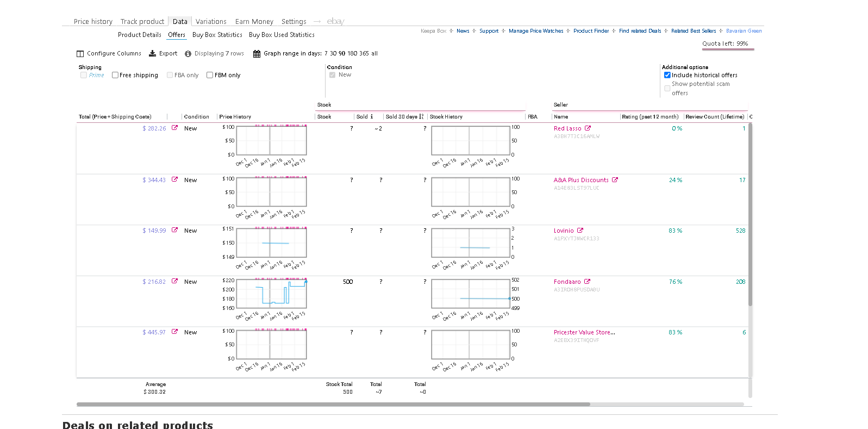This screenshot has height=429, width=868.
Task: Click the vertical scrollbar of offers table
Action: tap(750, 215)
